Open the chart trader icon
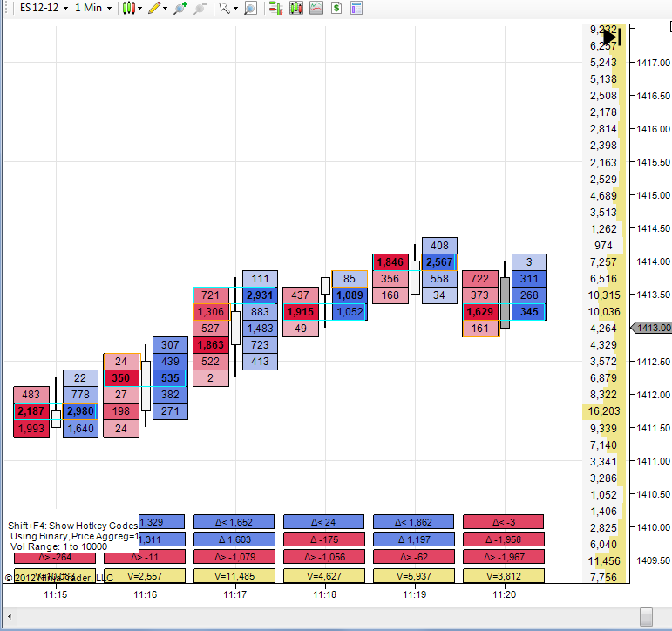 [x=275, y=8]
